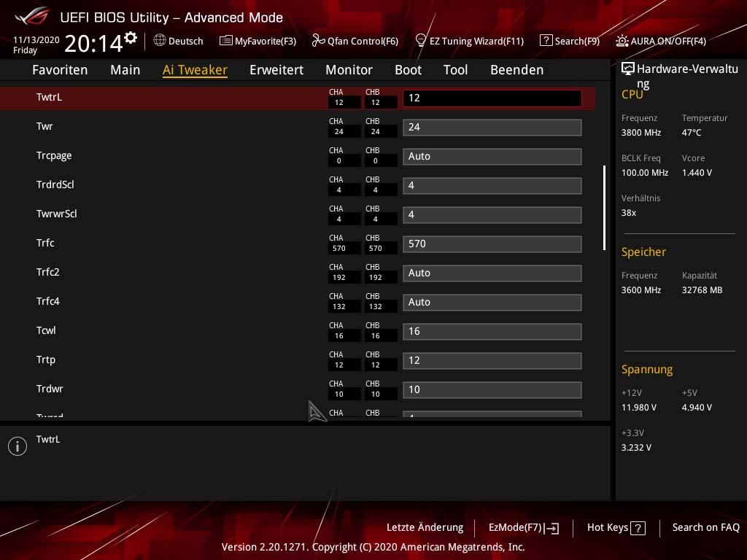Click the info circle icon
This screenshot has width=747, height=560.
tap(18, 446)
